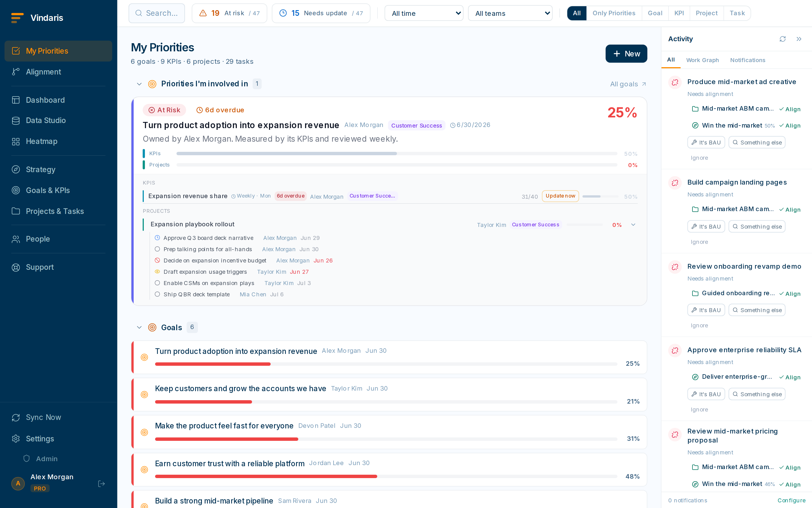Toggle status circle for Enable CSMs task
Screen dimensions: 812x508
click(x=157, y=283)
